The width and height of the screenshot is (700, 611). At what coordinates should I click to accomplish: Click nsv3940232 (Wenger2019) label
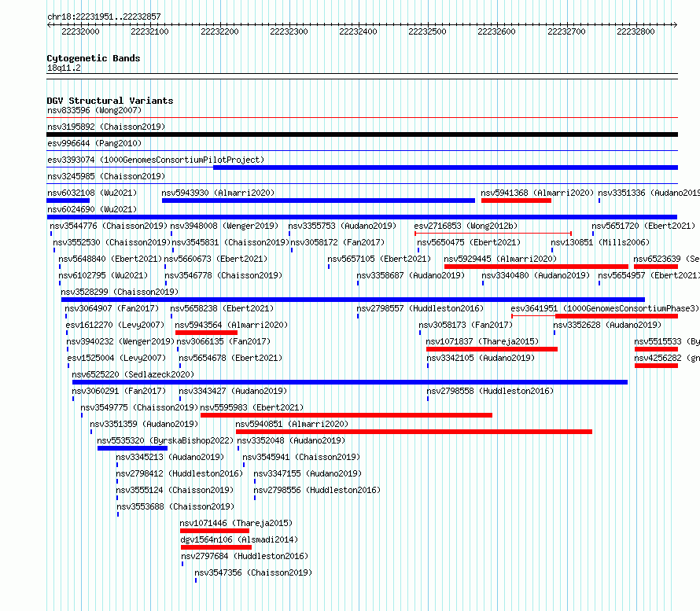(120, 341)
